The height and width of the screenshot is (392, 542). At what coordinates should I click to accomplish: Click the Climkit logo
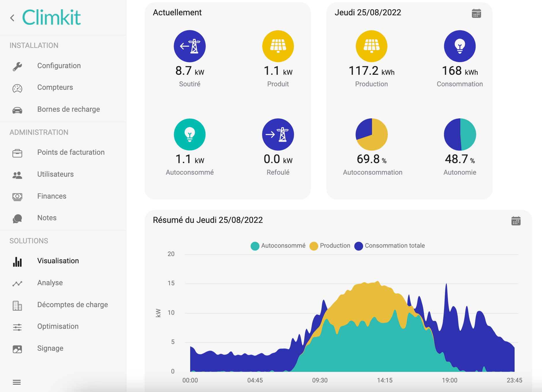[52, 17]
